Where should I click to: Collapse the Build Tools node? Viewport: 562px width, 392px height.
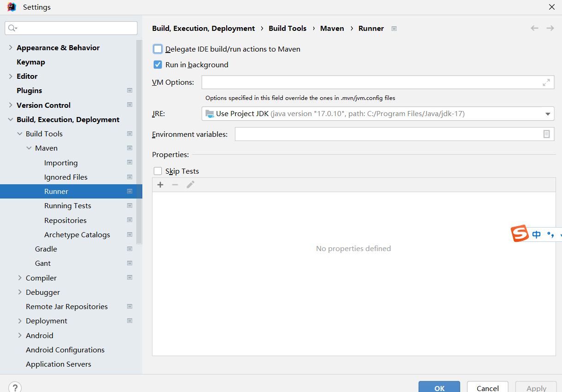point(20,134)
